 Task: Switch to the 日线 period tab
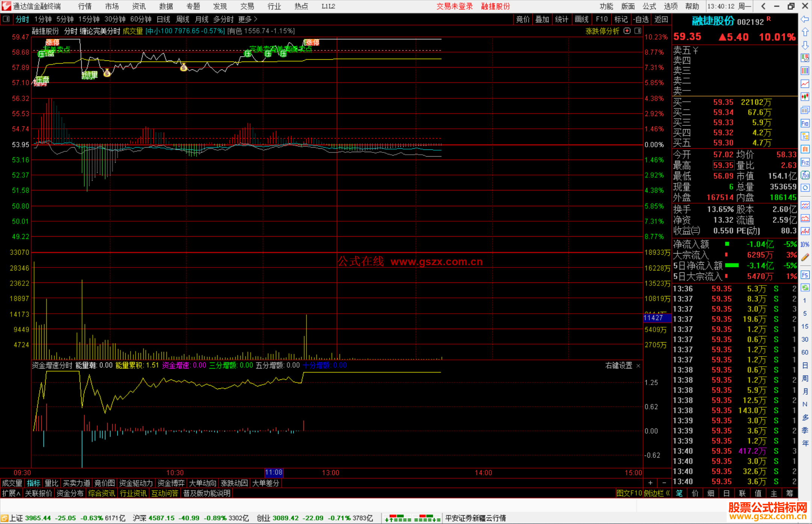(x=163, y=19)
